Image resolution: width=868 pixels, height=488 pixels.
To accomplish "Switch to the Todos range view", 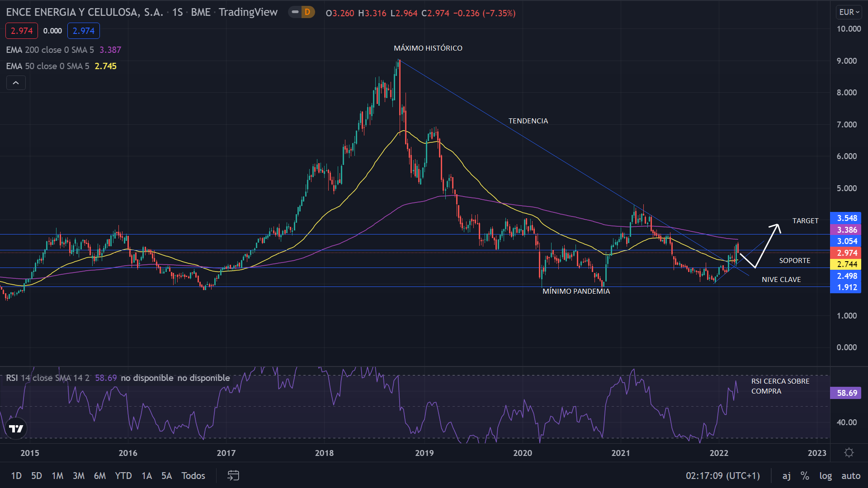I will click(193, 476).
